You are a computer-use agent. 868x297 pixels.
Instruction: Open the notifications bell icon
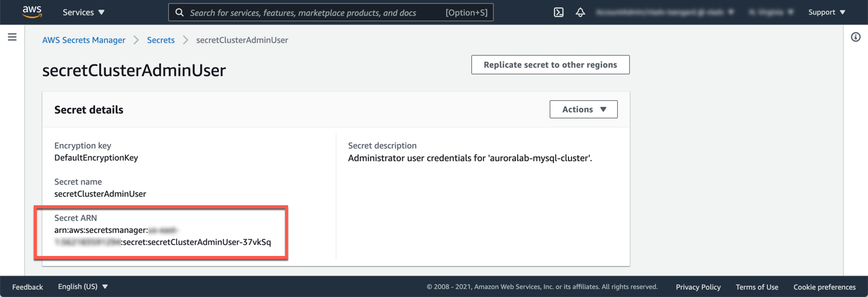coord(580,12)
